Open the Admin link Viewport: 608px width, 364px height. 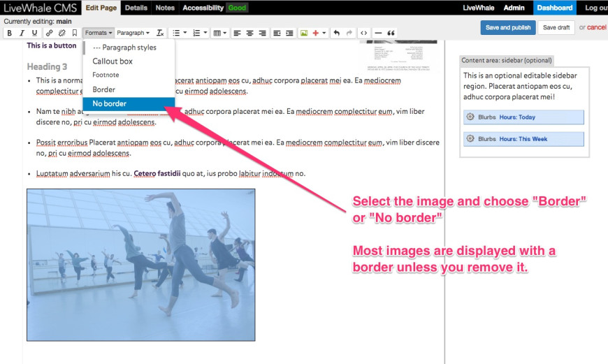pyautogui.click(x=514, y=8)
